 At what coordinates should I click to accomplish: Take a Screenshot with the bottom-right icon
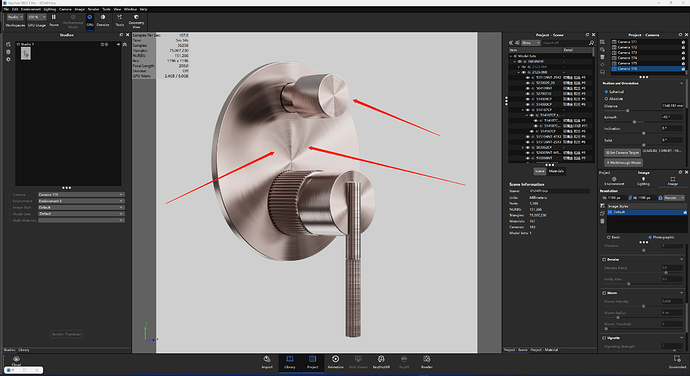677,362
